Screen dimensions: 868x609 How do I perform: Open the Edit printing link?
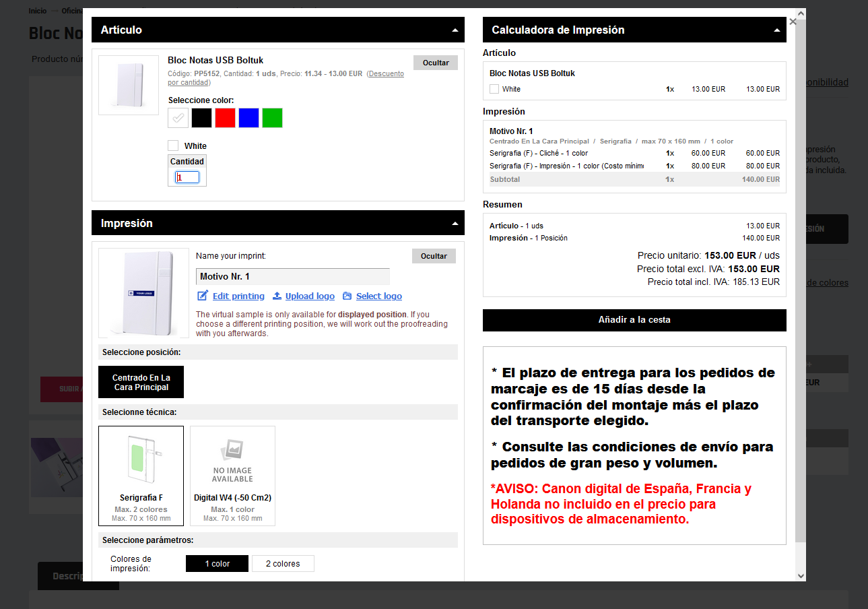click(238, 296)
